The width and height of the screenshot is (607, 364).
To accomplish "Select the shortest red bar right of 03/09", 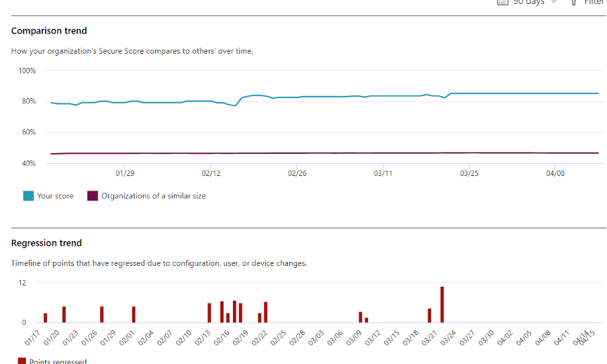I will tap(367, 320).
